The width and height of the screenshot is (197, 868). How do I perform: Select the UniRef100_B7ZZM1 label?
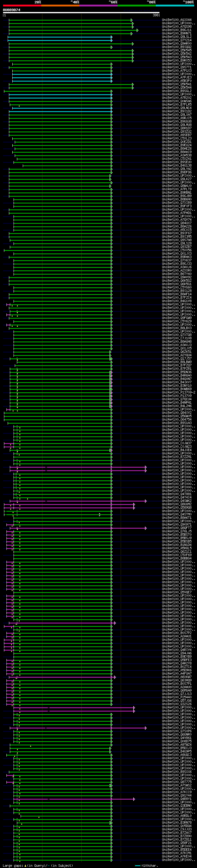176,457
